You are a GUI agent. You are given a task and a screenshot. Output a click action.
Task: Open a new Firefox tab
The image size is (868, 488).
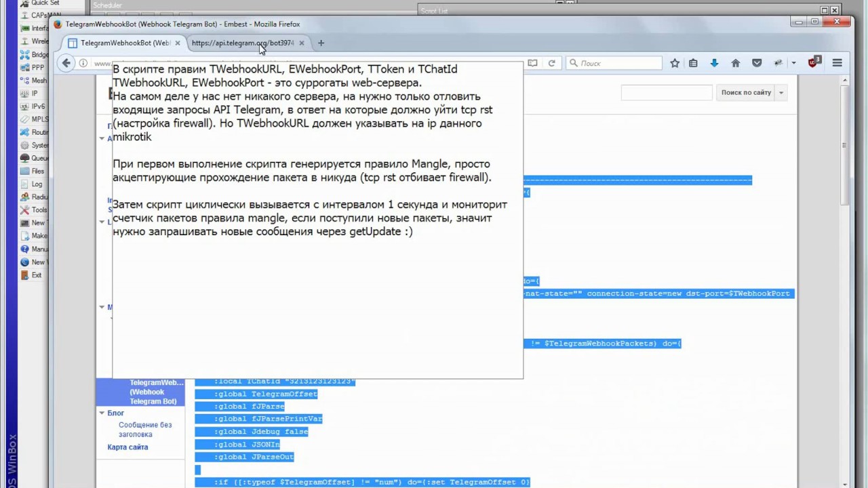pos(321,43)
